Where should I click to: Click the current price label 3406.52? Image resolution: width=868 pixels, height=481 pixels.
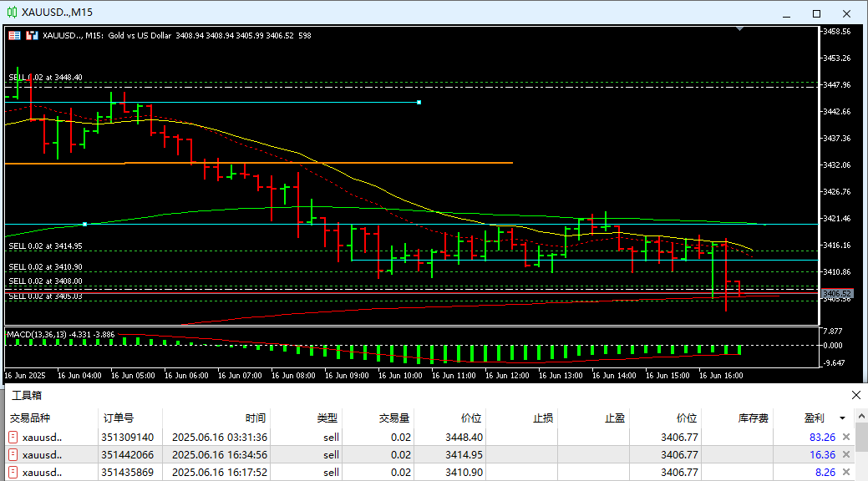836,294
